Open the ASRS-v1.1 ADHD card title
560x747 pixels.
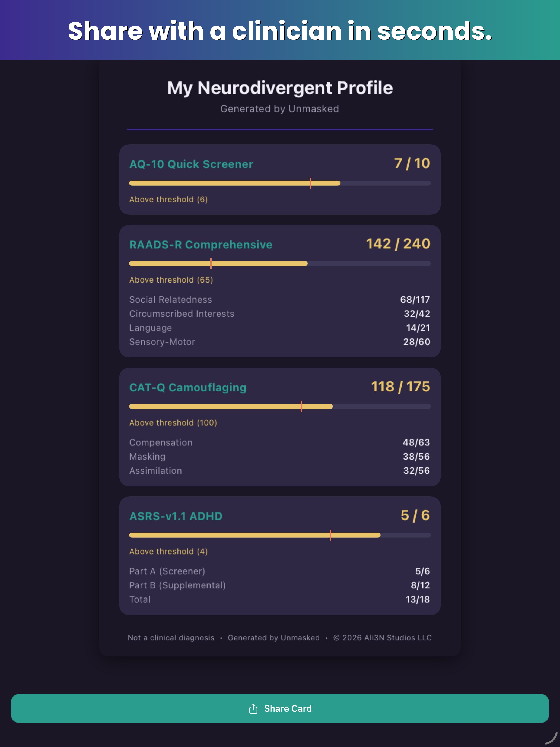point(176,516)
